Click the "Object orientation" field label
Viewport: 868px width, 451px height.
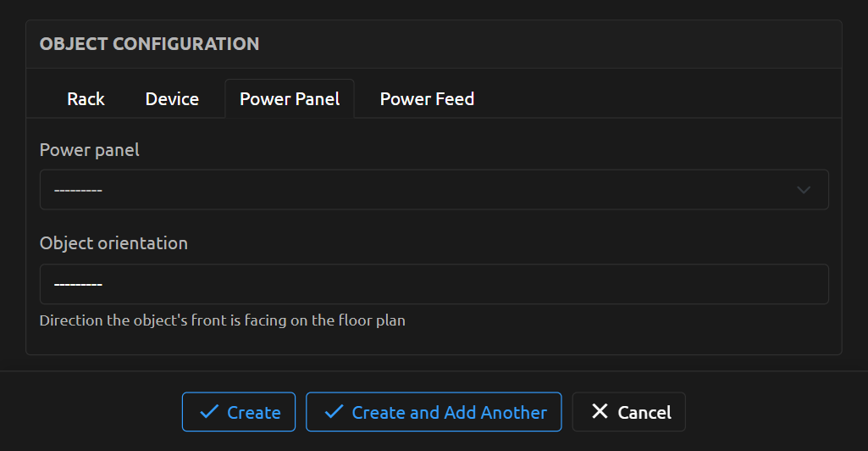113,243
